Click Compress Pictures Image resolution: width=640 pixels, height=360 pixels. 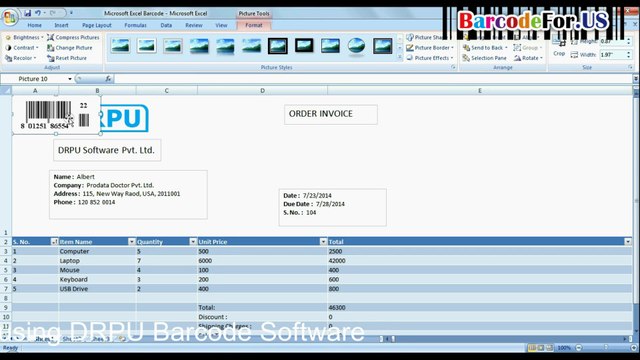click(73, 37)
